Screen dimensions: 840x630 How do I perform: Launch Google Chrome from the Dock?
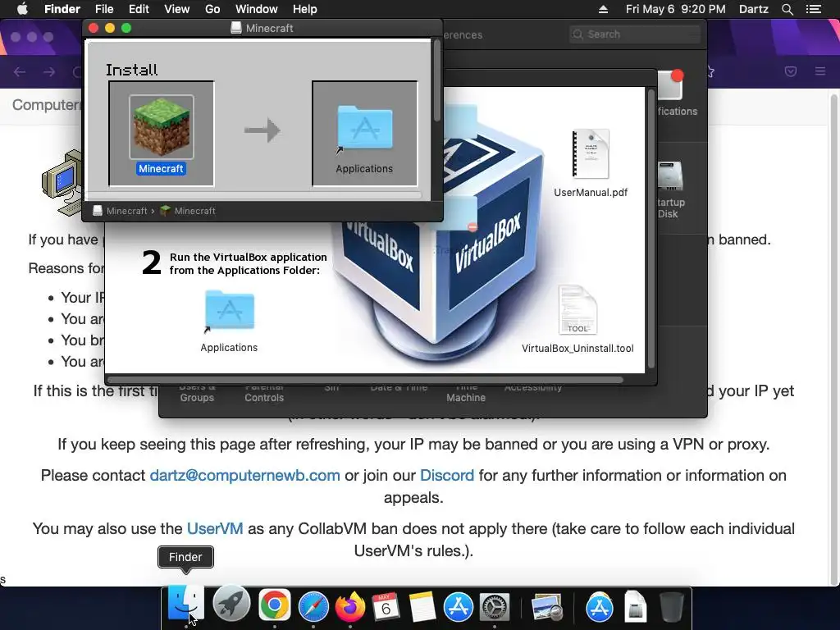pyautogui.click(x=274, y=605)
